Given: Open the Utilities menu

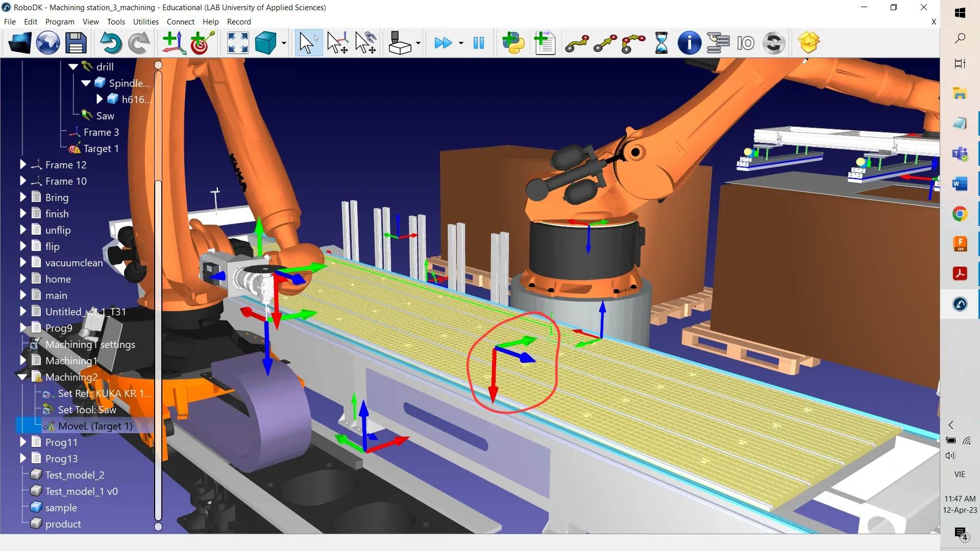Looking at the screenshot, I should click(145, 22).
